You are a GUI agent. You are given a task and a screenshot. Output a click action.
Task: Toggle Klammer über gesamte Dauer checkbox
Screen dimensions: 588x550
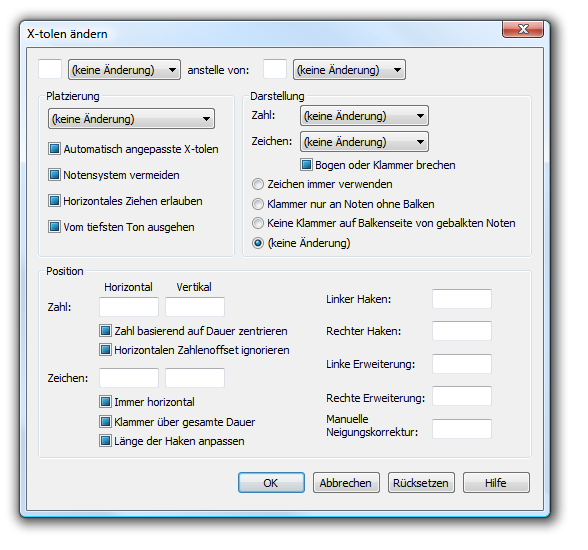105,421
